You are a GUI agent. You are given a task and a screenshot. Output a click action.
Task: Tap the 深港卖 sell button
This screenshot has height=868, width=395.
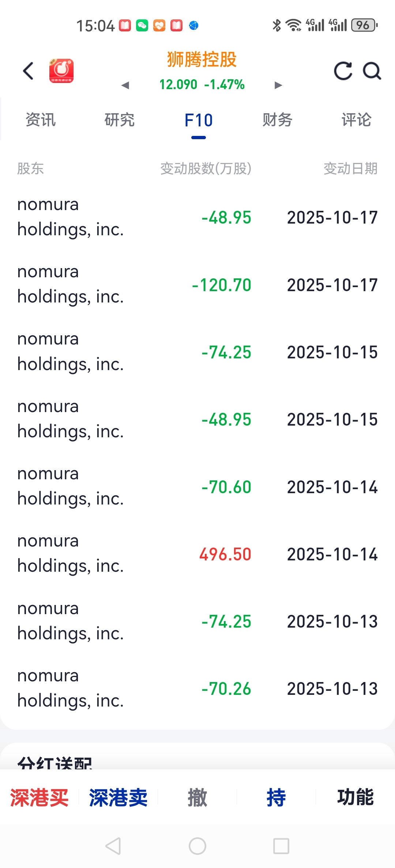(x=118, y=797)
